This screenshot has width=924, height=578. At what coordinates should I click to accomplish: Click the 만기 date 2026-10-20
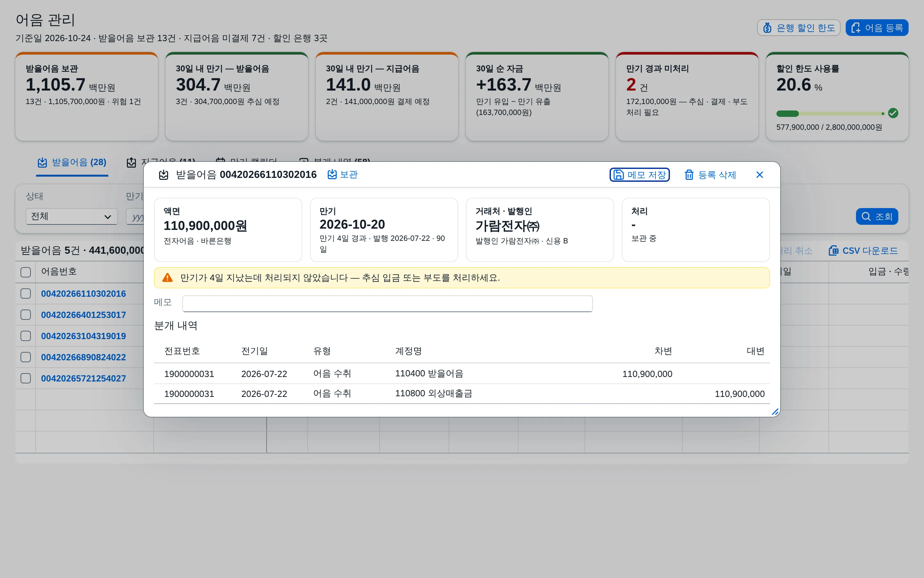352,224
